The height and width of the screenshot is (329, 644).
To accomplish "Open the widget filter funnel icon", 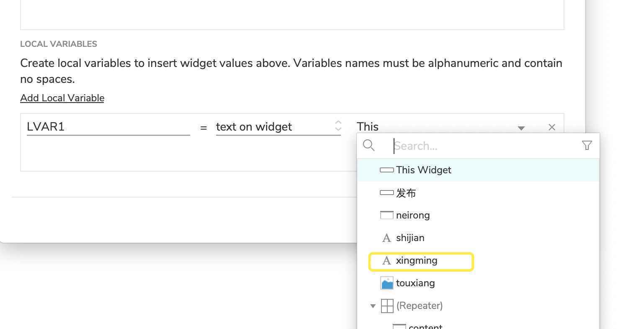I will click(587, 145).
